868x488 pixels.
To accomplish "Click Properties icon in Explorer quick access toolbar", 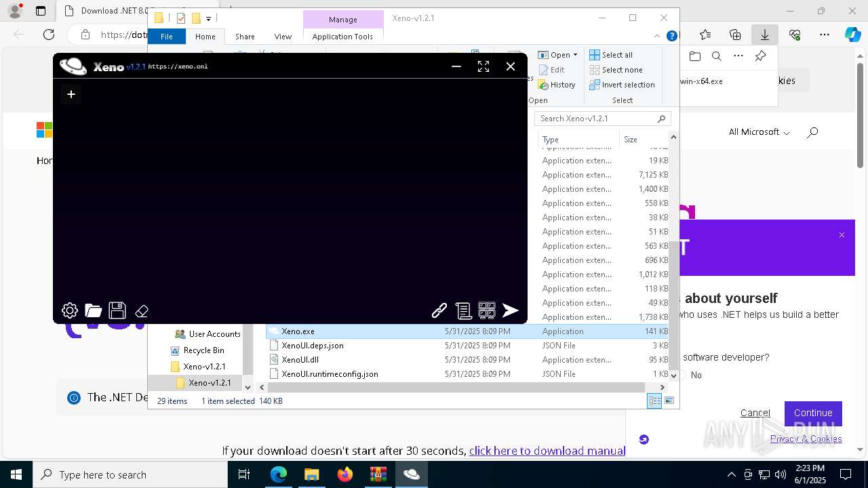I will pyautogui.click(x=181, y=18).
